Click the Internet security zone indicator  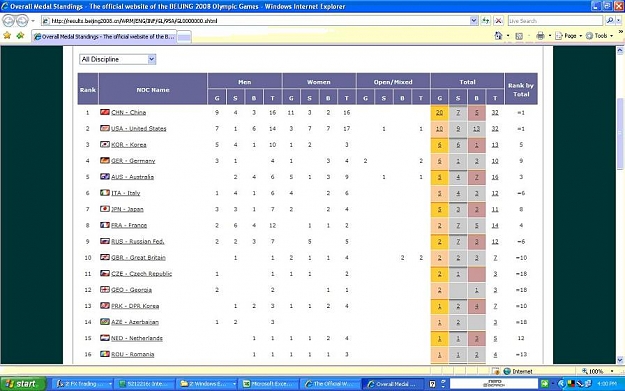[x=518, y=371]
